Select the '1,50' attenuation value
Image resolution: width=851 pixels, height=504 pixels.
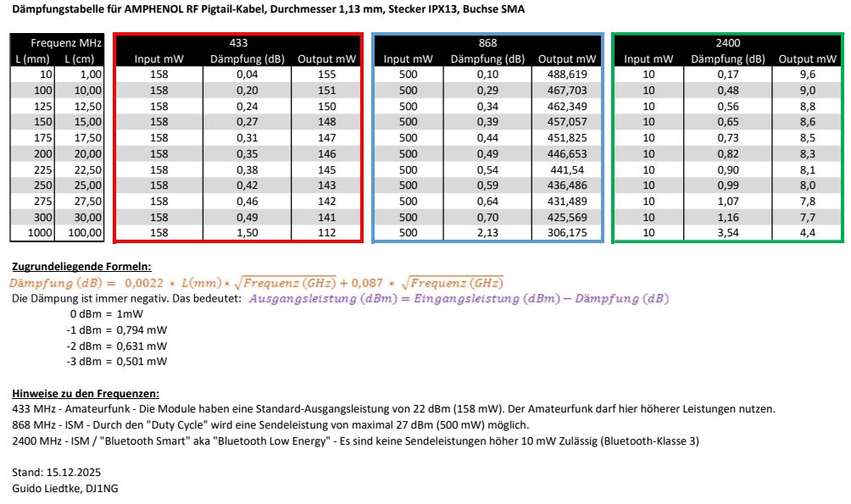[248, 233]
